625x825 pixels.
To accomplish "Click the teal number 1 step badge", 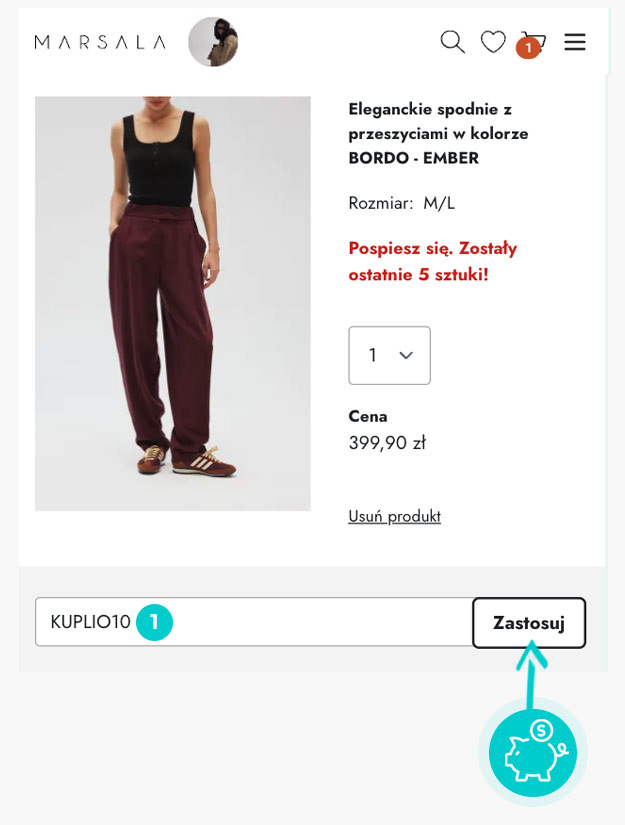I will click(154, 622).
